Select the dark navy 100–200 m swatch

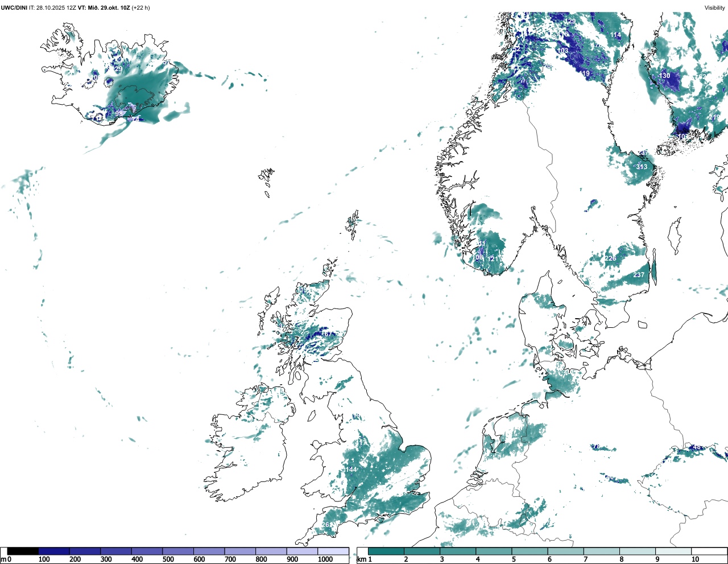click(54, 551)
